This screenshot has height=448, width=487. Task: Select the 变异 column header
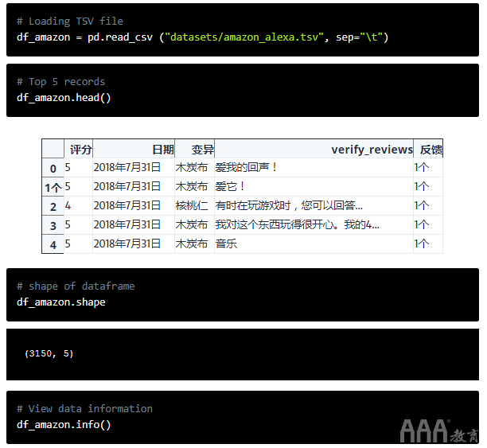194,149
